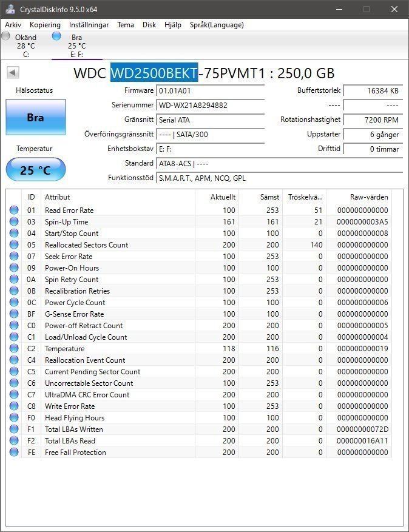Click status orb for Start/Stop Count

(x=14, y=233)
